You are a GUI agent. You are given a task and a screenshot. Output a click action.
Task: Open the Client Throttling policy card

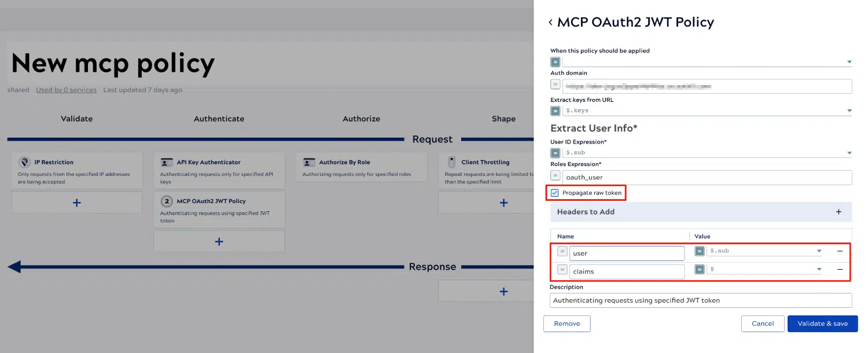[486, 170]
